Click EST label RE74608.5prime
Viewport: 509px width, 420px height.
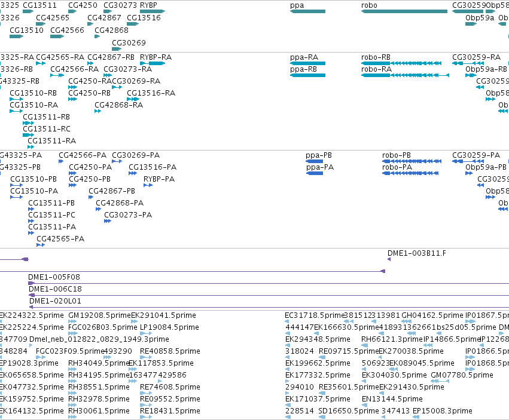[x=170, y=387]
